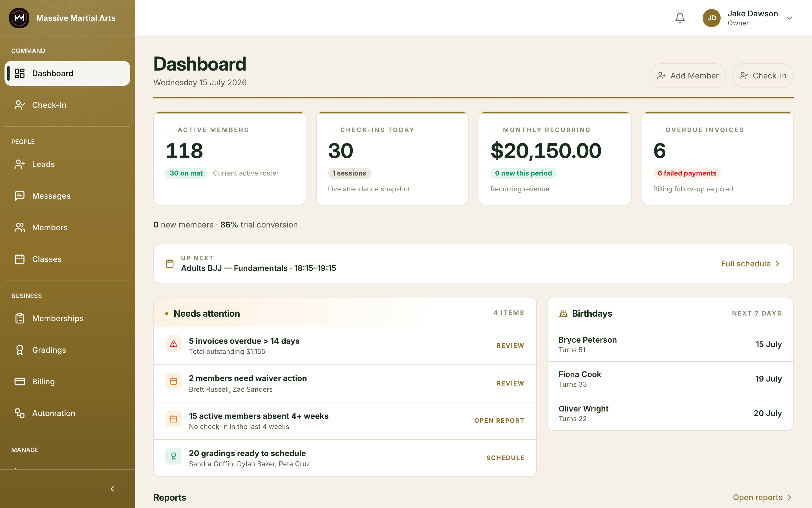Click the Members people icon in sidebar

coord(19,227)
